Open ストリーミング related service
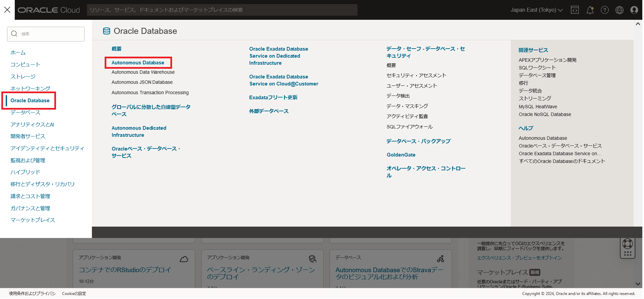 coord(535,99)
